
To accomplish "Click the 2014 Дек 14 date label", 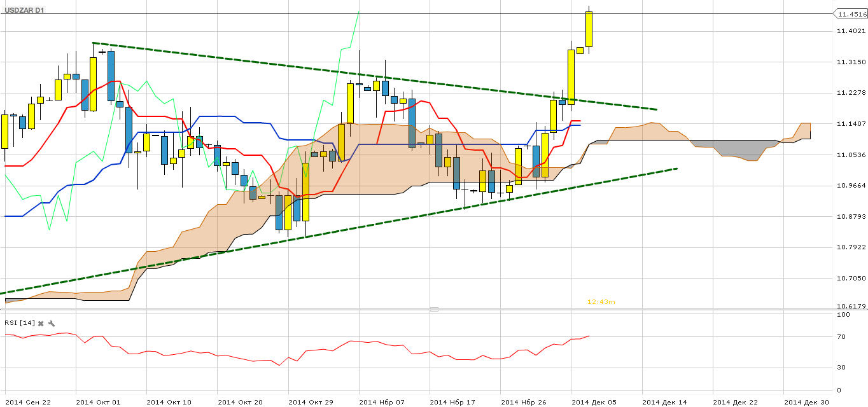I will tap(664, 402).
